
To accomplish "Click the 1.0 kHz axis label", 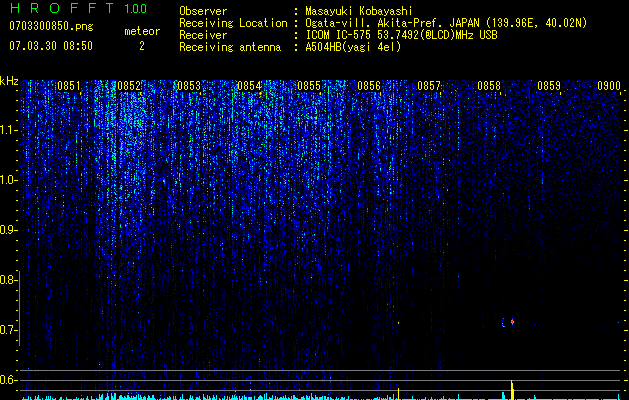I will point(8,180).
